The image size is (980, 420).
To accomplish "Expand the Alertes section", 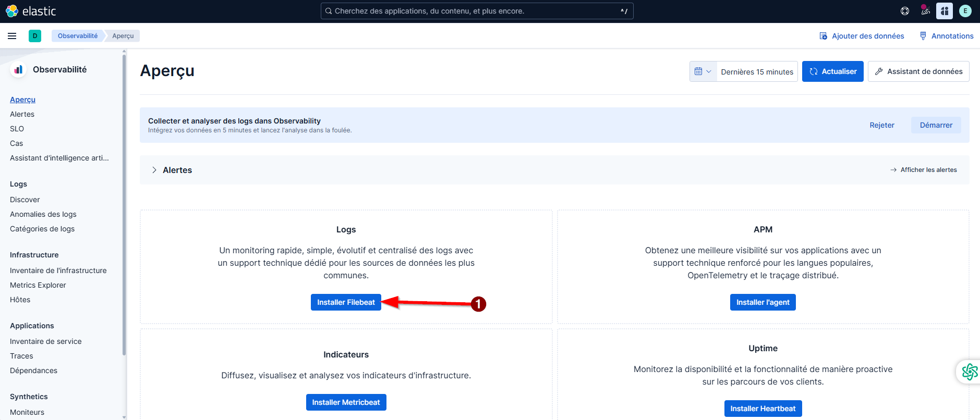I will (x=154, y=170).
